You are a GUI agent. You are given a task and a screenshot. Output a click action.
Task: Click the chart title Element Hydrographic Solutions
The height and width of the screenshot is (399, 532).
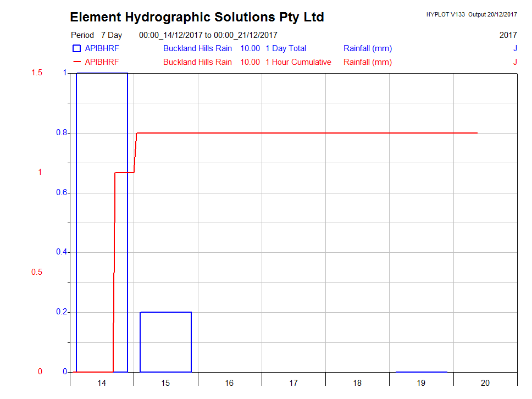click(197, 17)
